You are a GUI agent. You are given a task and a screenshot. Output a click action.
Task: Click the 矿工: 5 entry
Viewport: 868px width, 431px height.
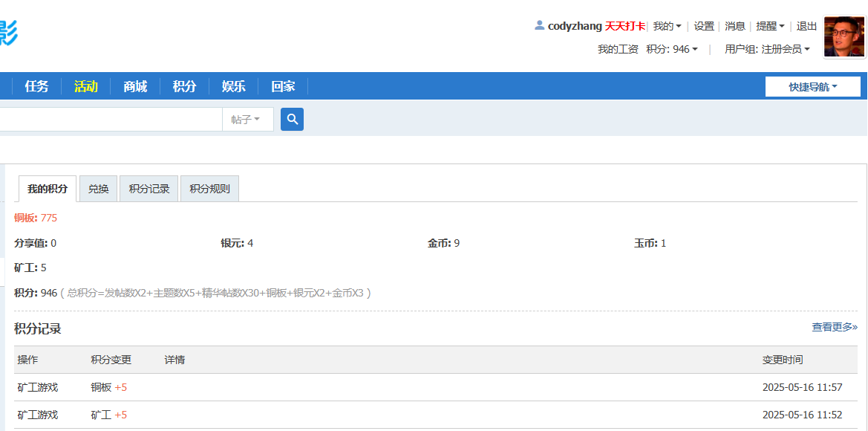pyautogui.click(x=30, y=268)
